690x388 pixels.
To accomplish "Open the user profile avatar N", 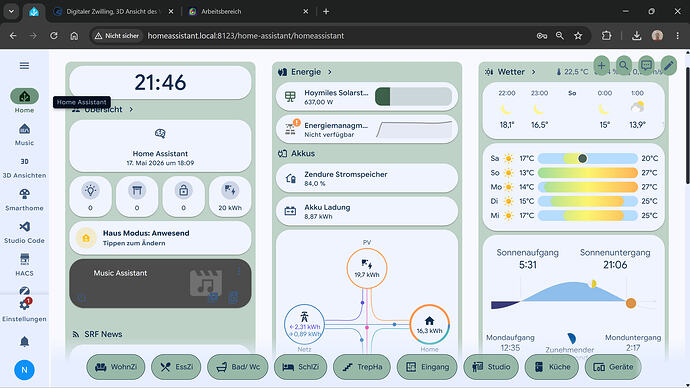I will click(x=24, y=370).
